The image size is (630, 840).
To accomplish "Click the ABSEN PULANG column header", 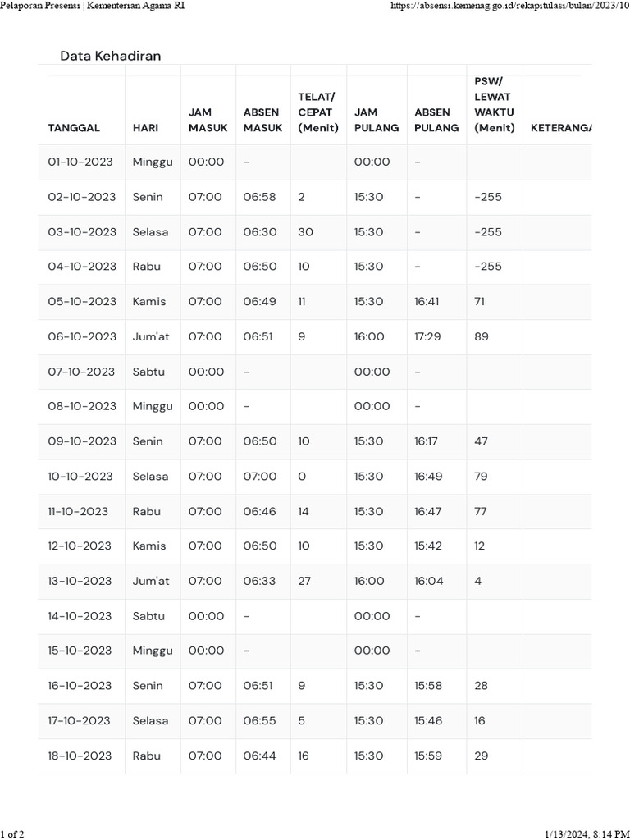I will click(x=436, y=120).
